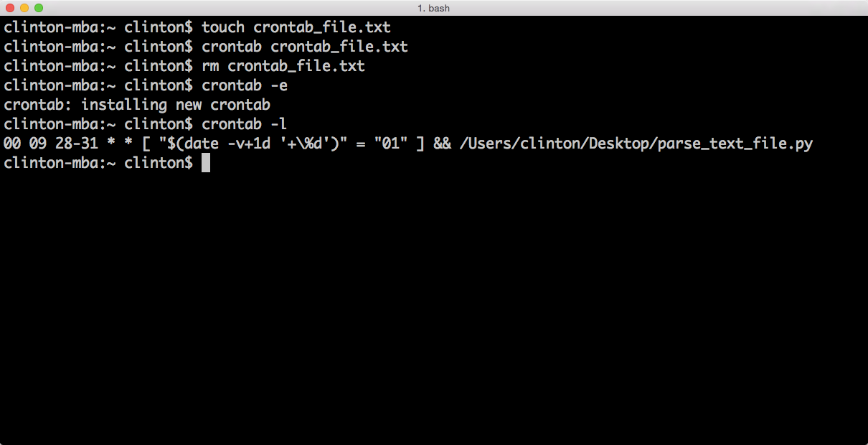Click the blinking terminal cursor block
Viewport: 868px width, 445px height.
point(206,163)
